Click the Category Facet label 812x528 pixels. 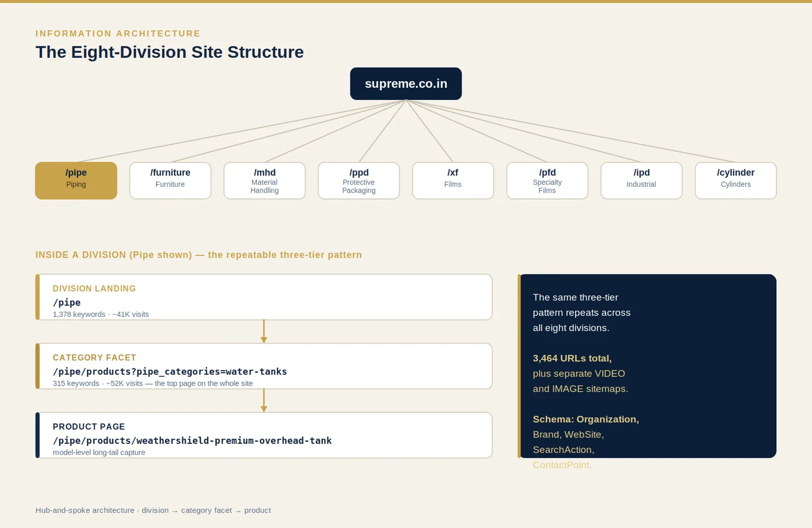coord(95,358)
